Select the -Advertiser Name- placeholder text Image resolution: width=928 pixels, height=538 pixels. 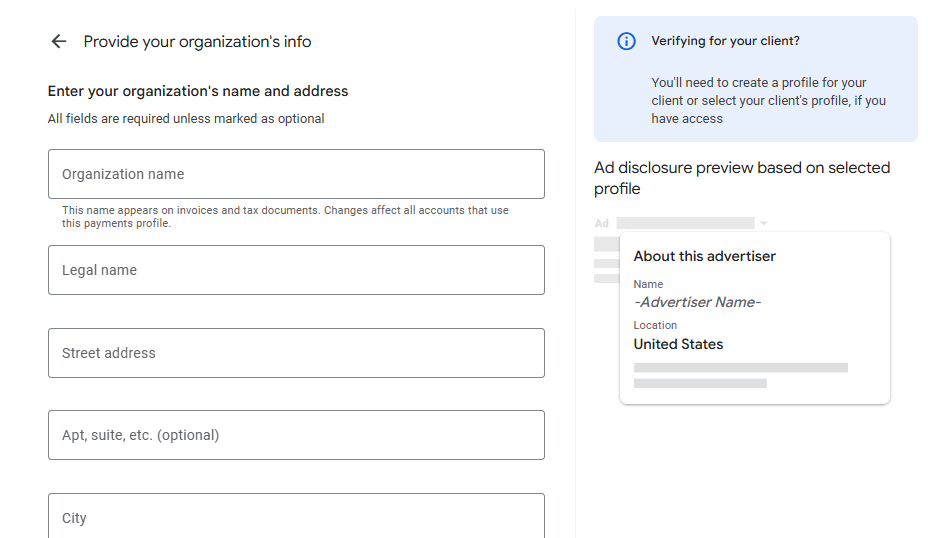point(697,302)
